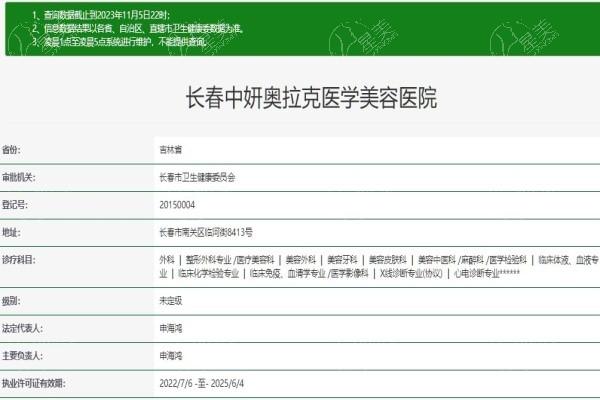Click the hospital title 长春中妍奥拉克医学美容医院
600x400 pixels.
[311, 98]
